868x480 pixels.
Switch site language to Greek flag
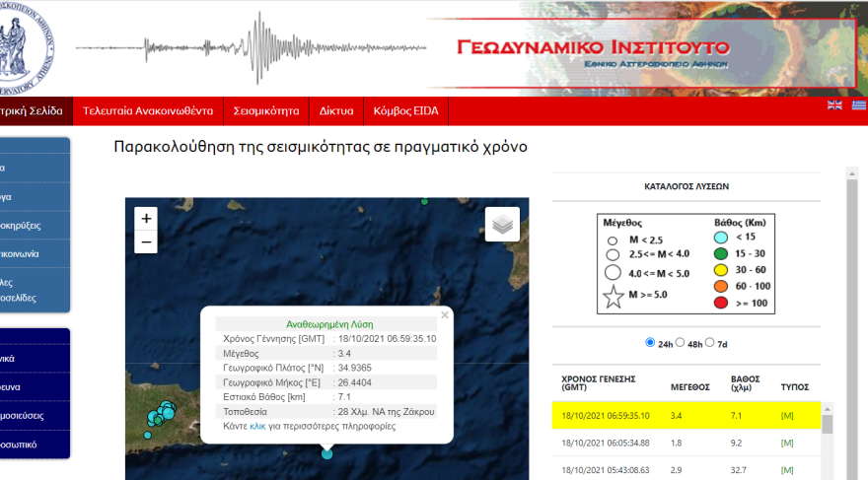(x=859, y=105)
